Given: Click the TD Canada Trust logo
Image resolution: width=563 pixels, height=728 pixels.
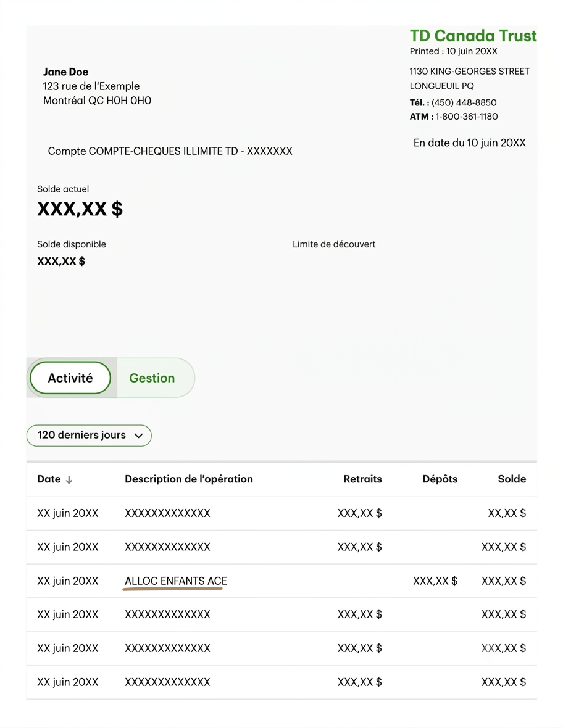Looking at the screenshot, I should coord(473,36).
